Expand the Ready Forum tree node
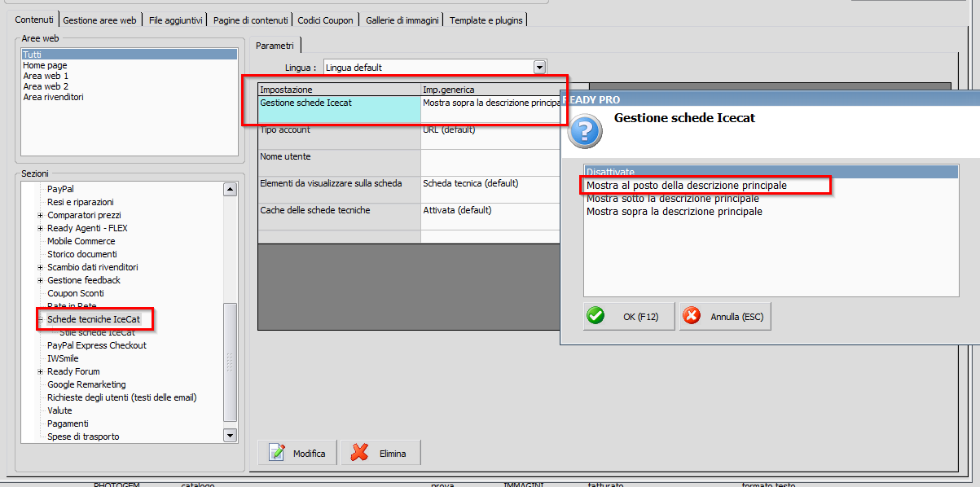Viewport: 980px width, 487px height. coord(41,371)
